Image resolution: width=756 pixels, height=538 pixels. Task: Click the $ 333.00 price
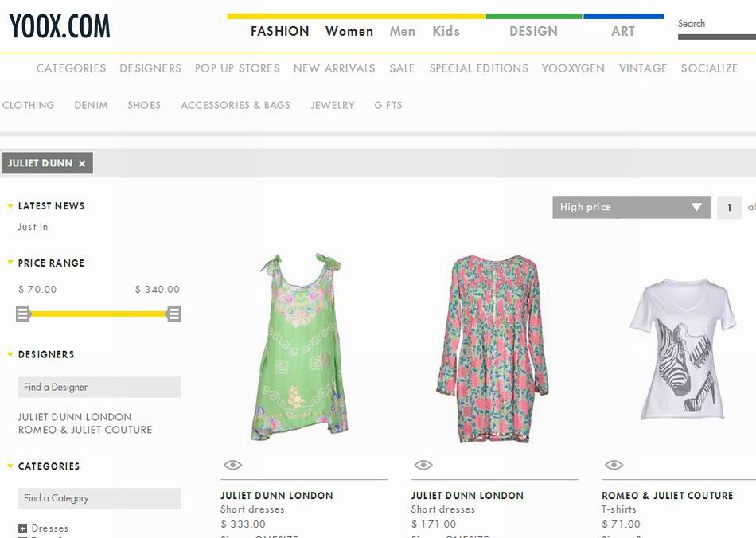[x=243, y=524]
